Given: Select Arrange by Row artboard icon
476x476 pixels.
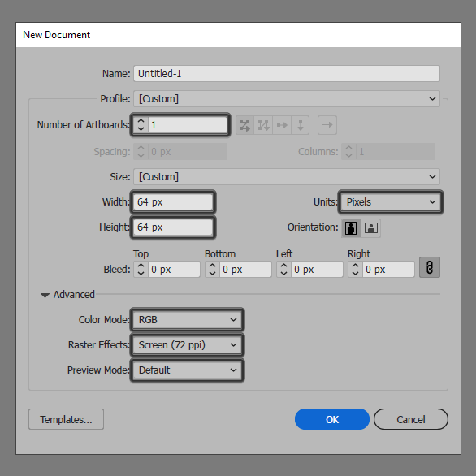Looking at the screenshot, I should point(282,125).
